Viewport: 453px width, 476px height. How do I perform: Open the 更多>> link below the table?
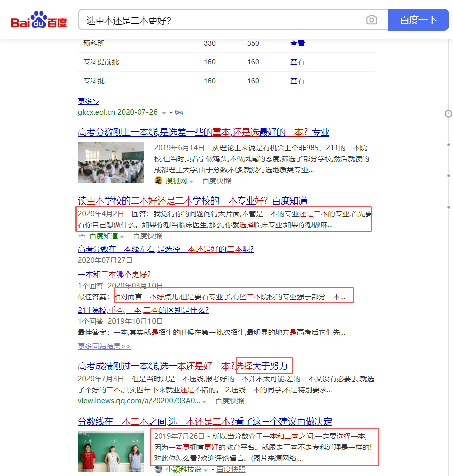[x=88, y=101]
